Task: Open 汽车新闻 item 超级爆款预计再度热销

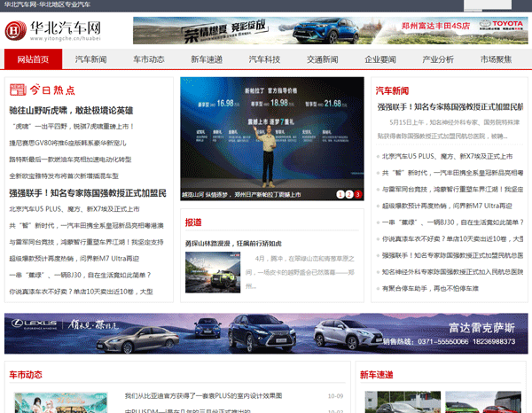Action: coord(447,206)
